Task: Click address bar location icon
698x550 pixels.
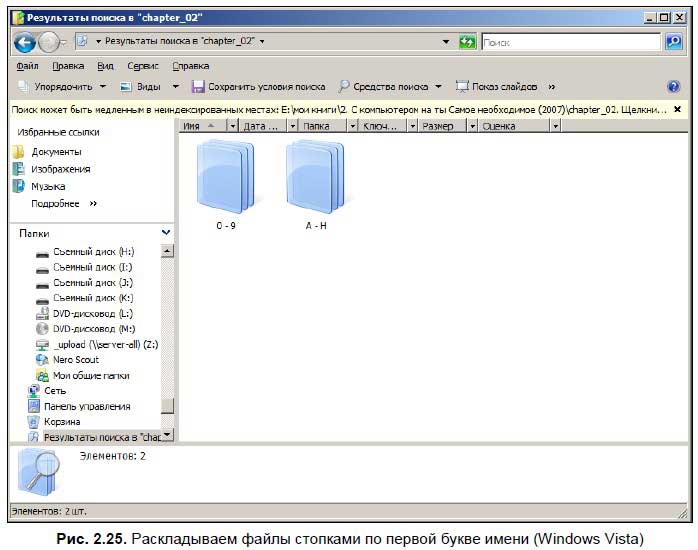Action: (x=82, y=41)
